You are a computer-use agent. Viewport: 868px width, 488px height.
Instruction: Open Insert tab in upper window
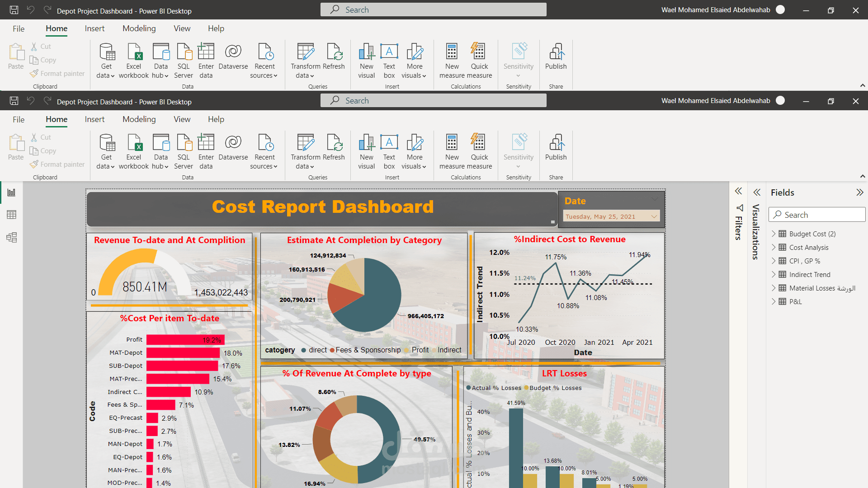94,28
